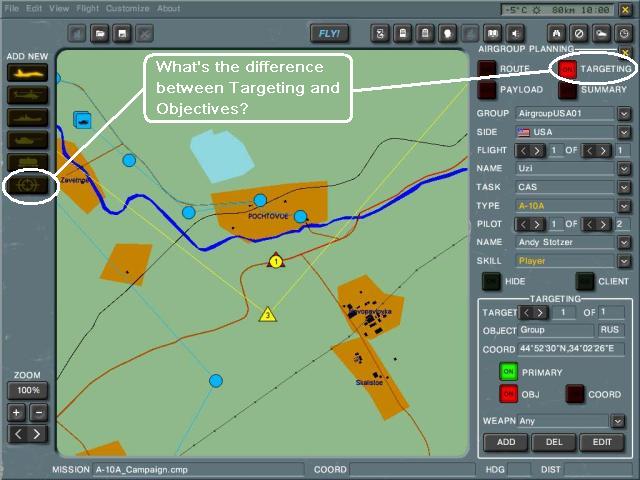Open the TASK dropdown showing CAS
640x480 pixels.
click(x=624, y=186)
